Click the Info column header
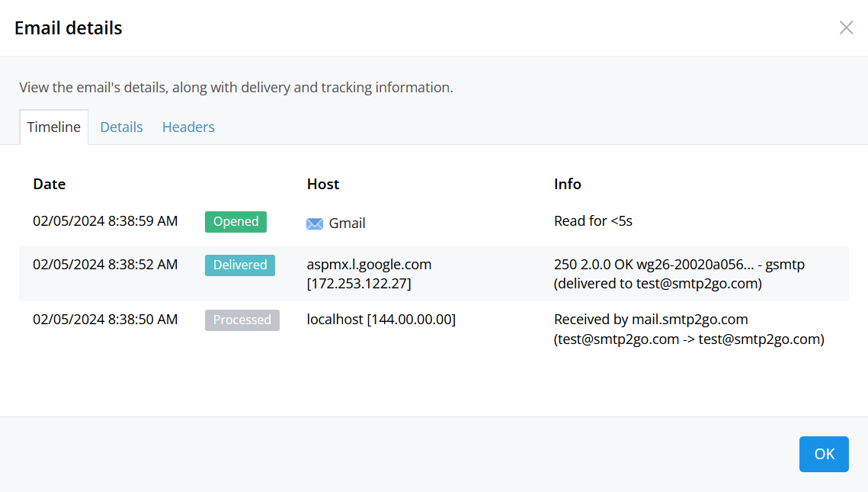The width and height of the screenshot is (868, 492). click(568, 184)
